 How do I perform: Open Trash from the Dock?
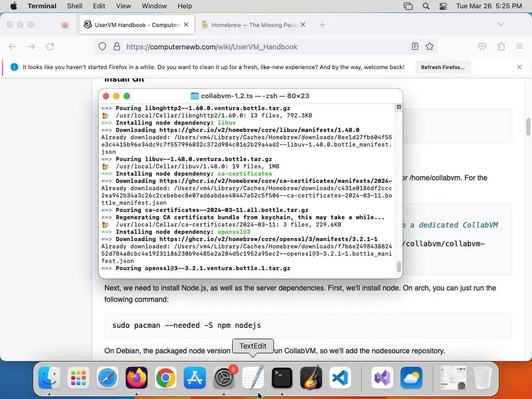(x=483, y=378)
